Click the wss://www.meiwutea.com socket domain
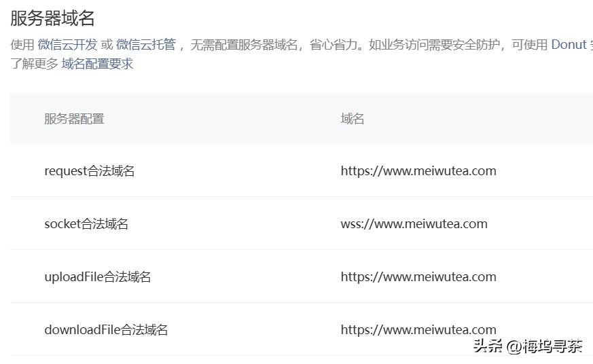The height and width of the screenshot is (364, 593). click(x=414, y=224)
